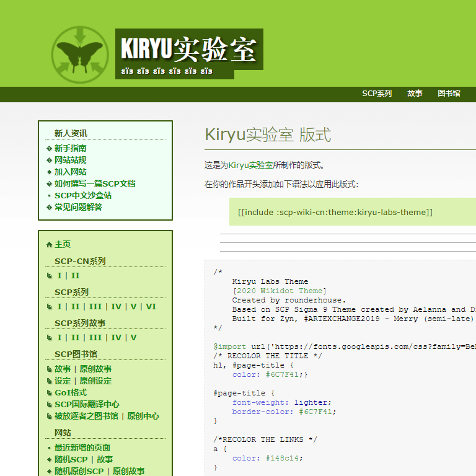
Task: Open the 故事 top navigation menu
Action: 415,94
